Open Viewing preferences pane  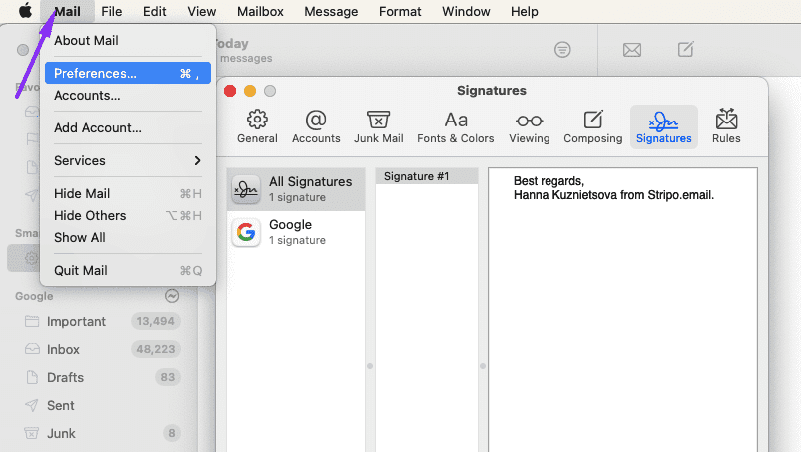tap(529, 127)
